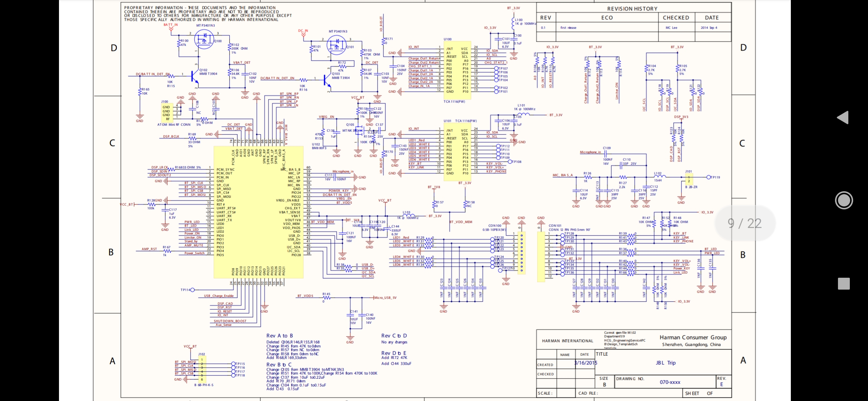Image resolution: width=868 pixels, height=401 pixels.
Task: Tap the Aux_Sense net label
Action: point(224,325)
